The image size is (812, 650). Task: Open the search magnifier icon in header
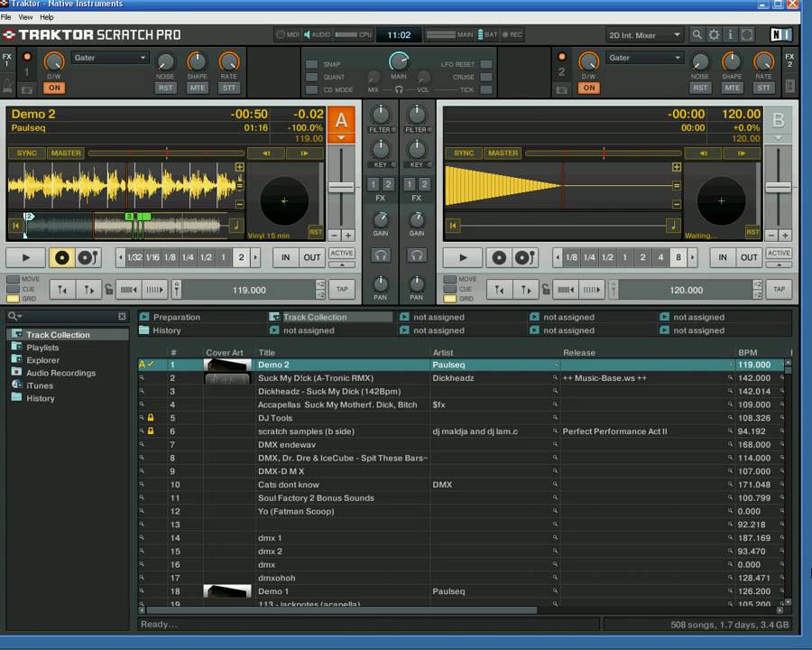click(697, 34)
